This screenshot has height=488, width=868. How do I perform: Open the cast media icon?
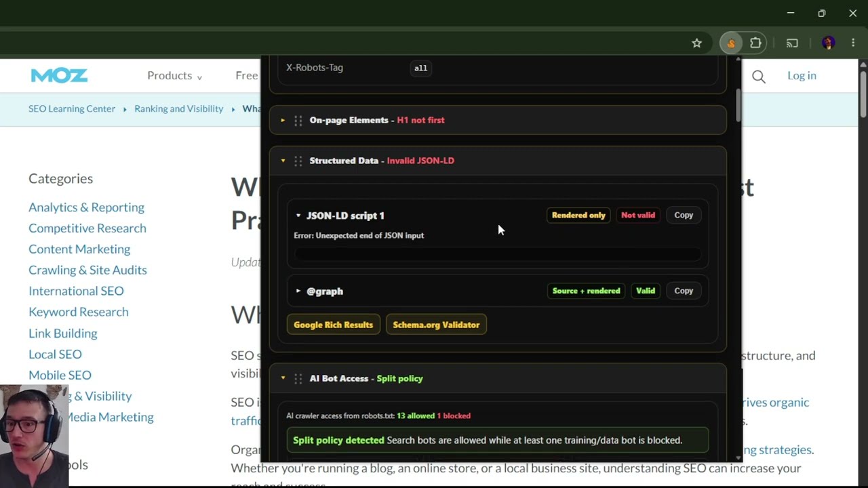(792, 43)
